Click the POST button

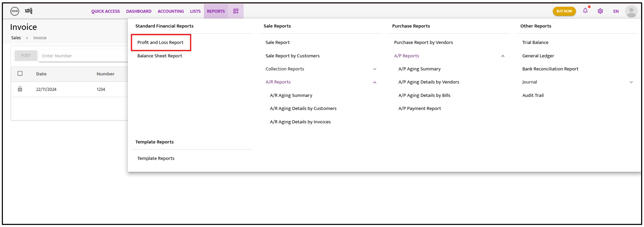(x=26, y=55)
